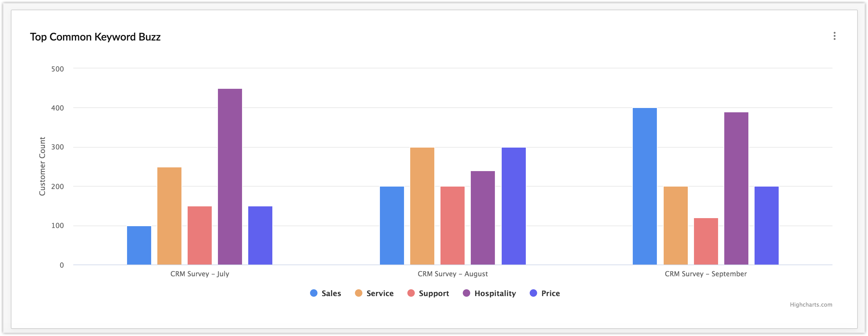Select the September Hospitality bar
The width and height of the screenshot is (868, 336).
coord(736,188)
